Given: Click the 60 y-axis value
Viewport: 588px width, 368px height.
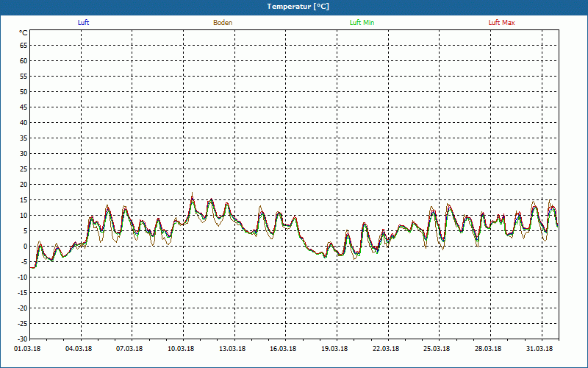Looking at the screenshot, I should (24, 61).
